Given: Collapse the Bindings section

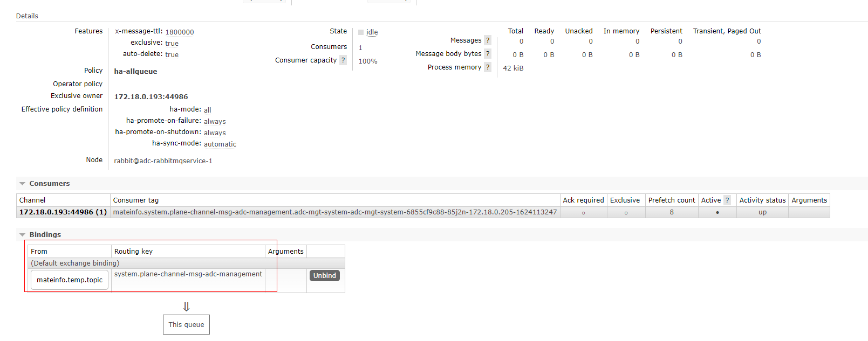Looking at the screenshot, I should point(40,235).
